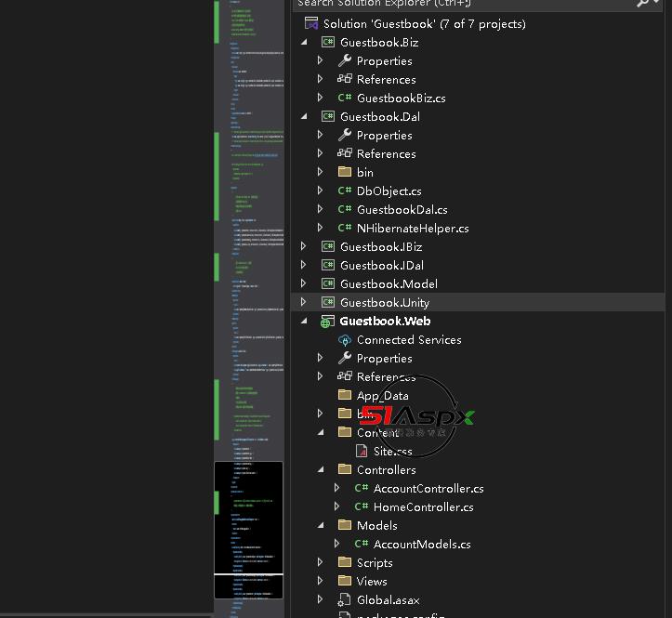Click the wrench icon for Guestbook.Dal Properties
Image resolution: width=672 pixels, height=618 pixels.
click(x=344, y=135)
